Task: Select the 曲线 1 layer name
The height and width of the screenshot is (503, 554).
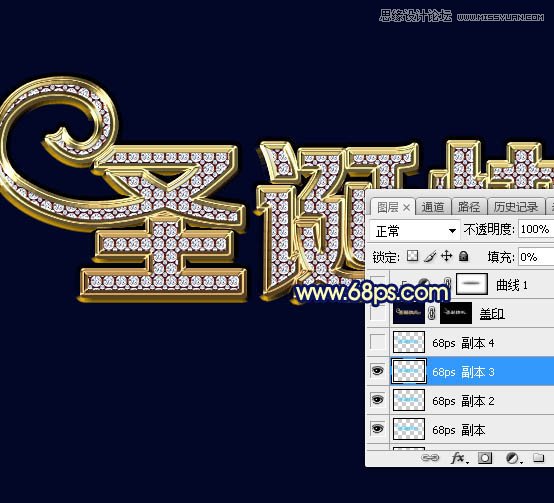Action: [x=512, y=285]
